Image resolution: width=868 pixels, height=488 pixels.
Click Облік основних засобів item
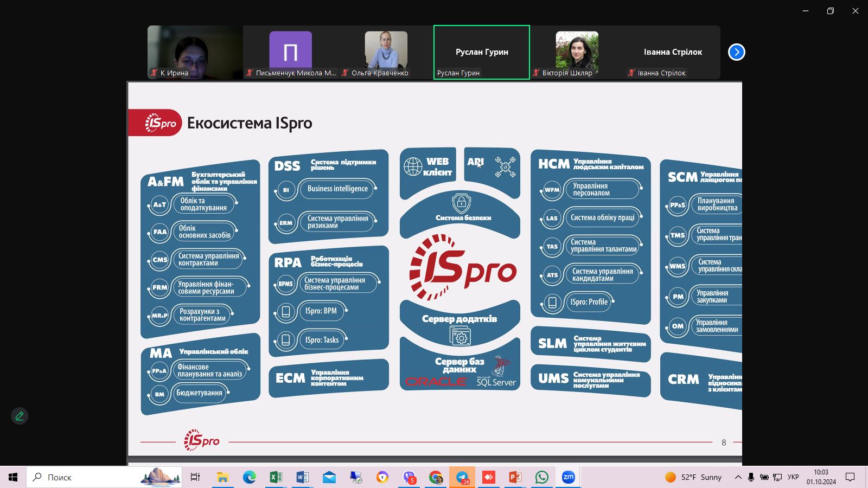click(x=204, y=232)
